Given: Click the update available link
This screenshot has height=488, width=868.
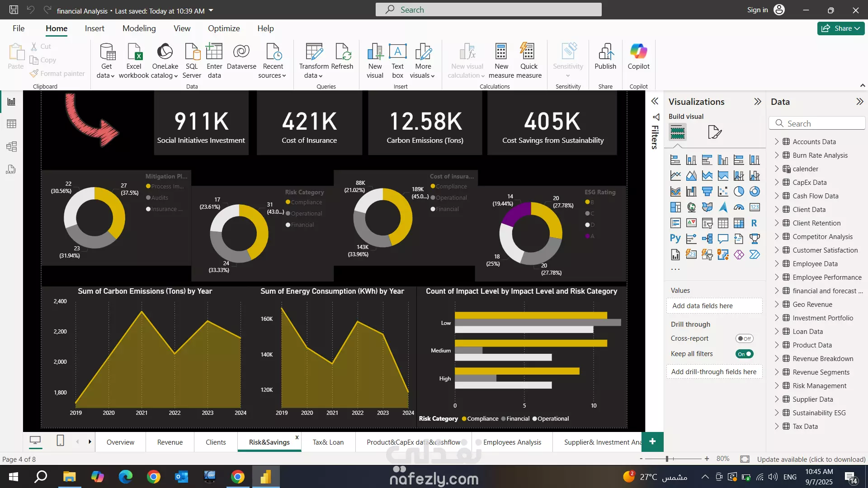Looking at the screenshot, I should (811, 459).
